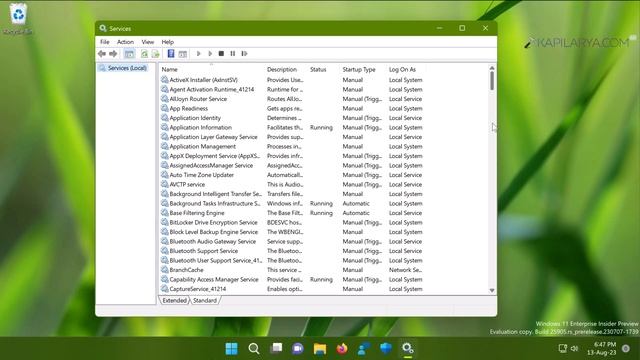Image resolution: width=640 pixels, height=360 pixels.
Task: Click the vertical scrollbar thumb in services list
Action: (492, 81)
